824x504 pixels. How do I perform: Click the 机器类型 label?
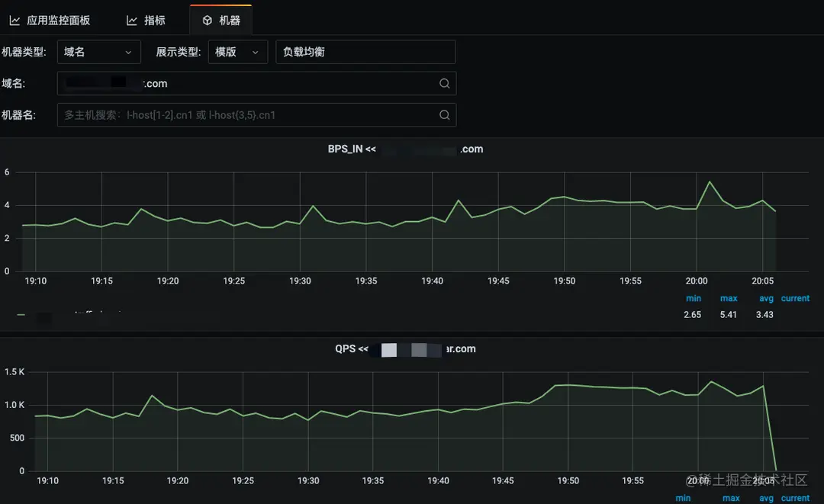(24, 52)
